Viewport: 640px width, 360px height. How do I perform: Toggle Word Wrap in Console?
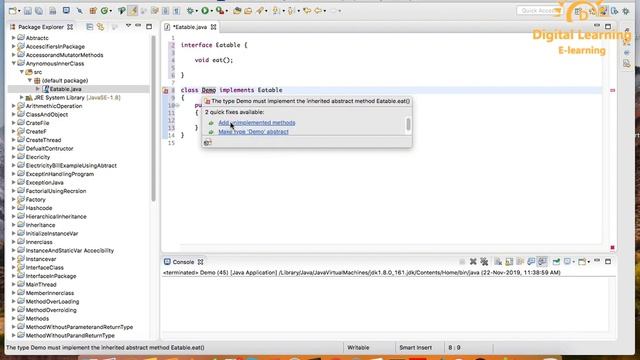click(x=520, y=262)
